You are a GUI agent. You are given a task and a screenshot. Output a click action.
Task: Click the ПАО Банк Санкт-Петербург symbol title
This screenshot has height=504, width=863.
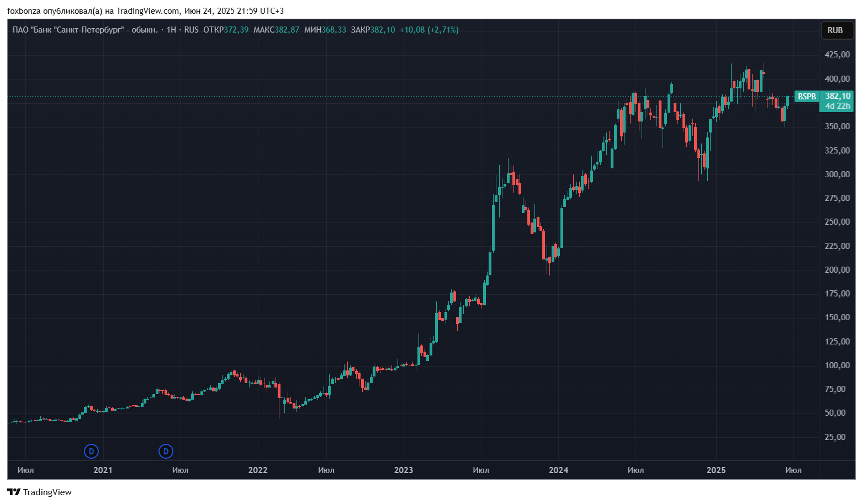pyautogui.click(x=85, y=30)
